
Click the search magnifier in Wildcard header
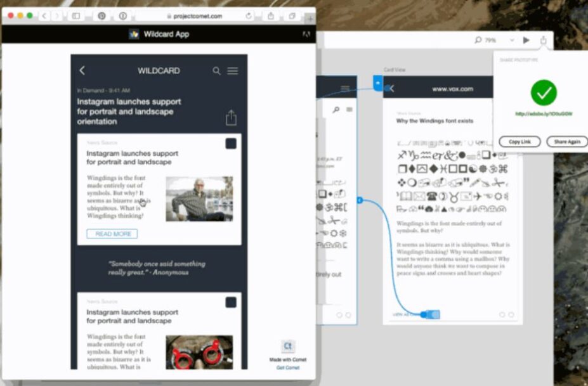pyautogui.click(x=217, y=71)
